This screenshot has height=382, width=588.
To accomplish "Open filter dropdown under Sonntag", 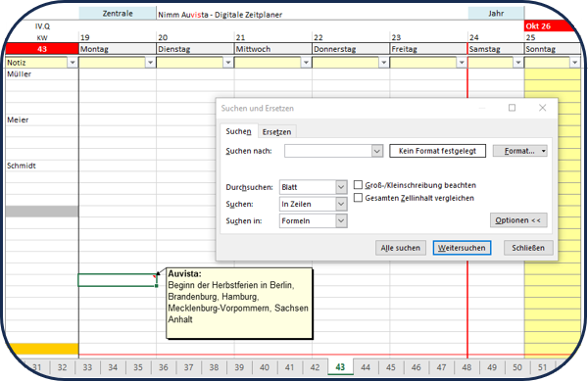I will point(575,63).
